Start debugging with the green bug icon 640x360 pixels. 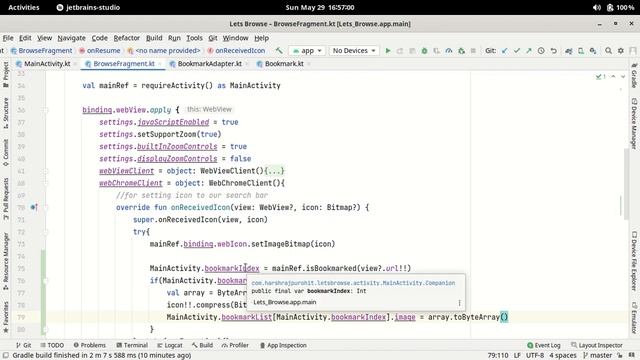click(x=424, y=51)
